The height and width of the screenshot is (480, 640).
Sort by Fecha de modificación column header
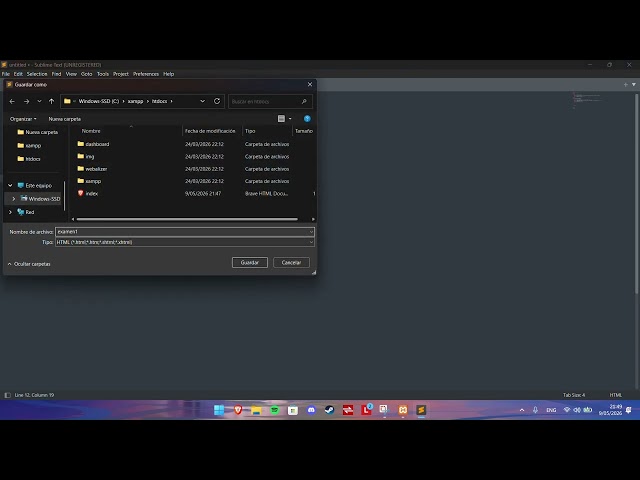click(210, 131)
